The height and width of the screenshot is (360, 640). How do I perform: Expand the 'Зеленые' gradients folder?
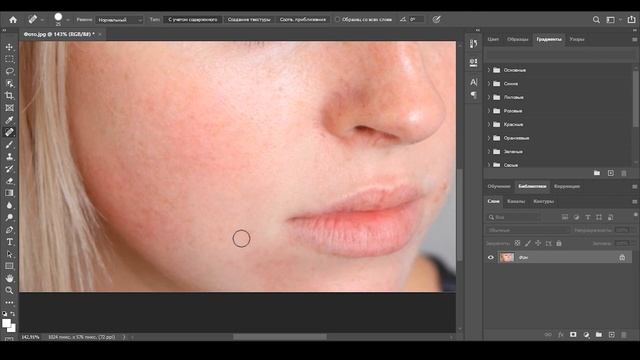point(489,151)
